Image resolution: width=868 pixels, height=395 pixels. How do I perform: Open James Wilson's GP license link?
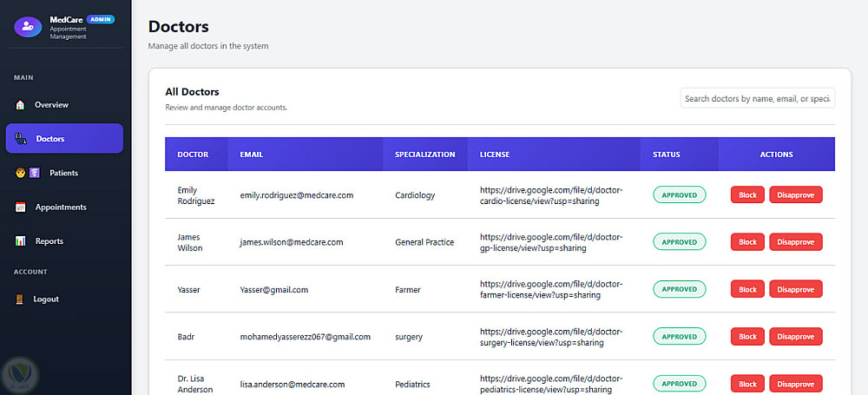(551, 242)
